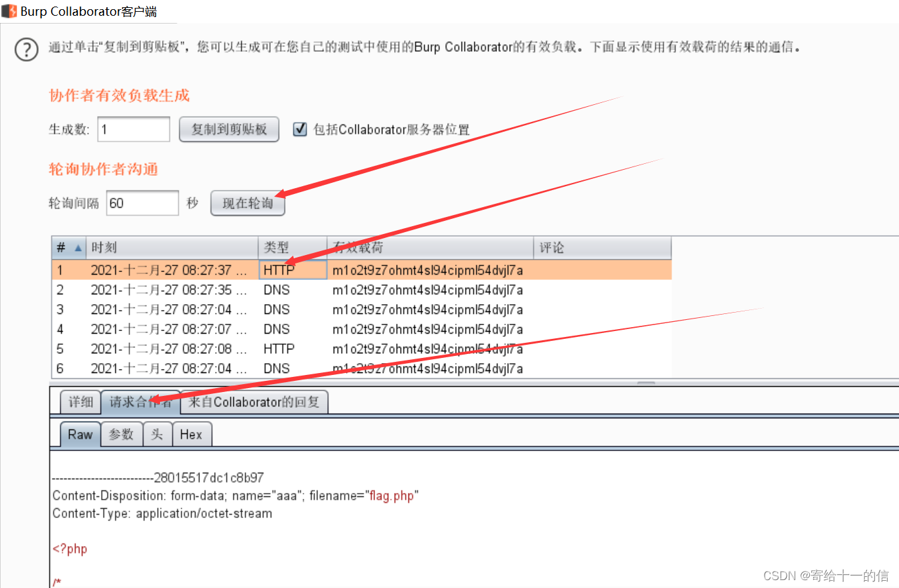This screenshot has width=899, height=588.
Task: Click the help question mark icon
Action: [26, 49]
